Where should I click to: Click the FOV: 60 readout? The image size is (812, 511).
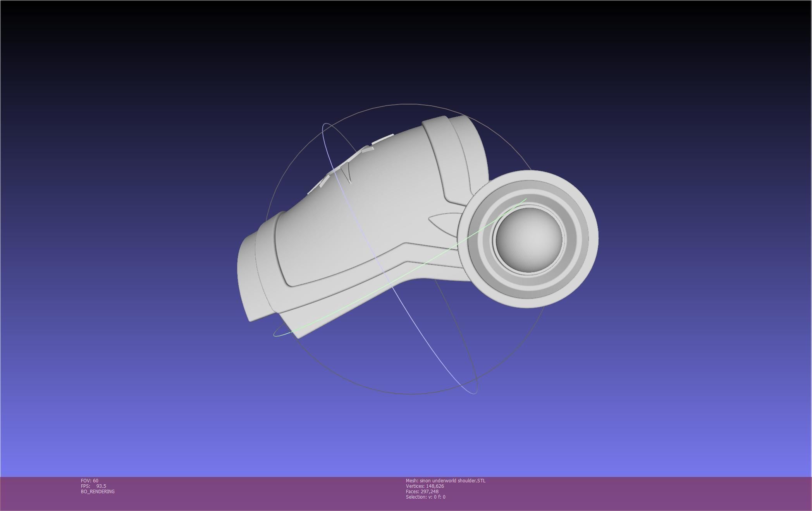89,480
